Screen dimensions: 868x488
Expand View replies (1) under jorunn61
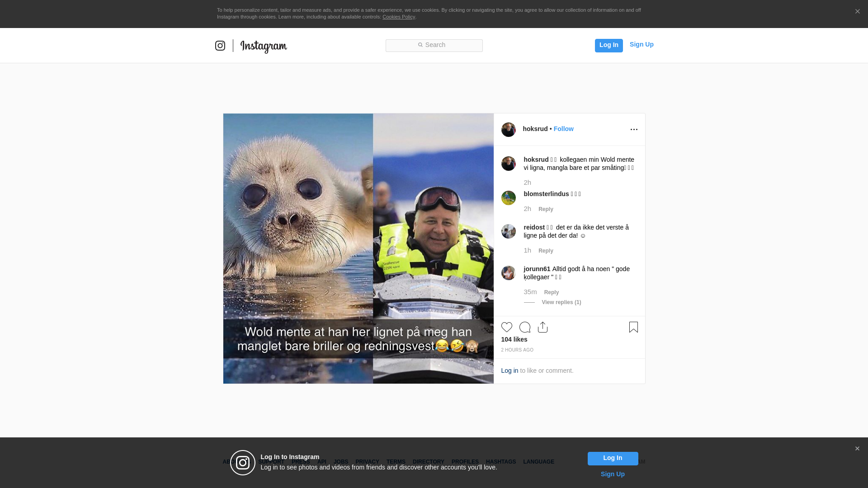pyautogui.click(x=561, y=302)
